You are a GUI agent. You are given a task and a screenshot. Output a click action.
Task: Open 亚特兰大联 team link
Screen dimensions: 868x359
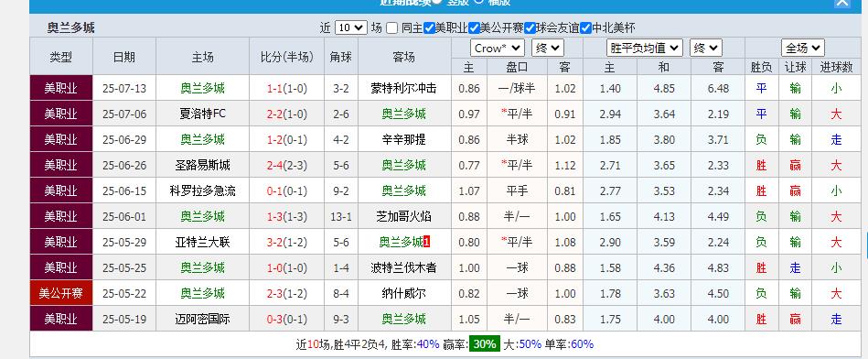[x=203, y=242]
